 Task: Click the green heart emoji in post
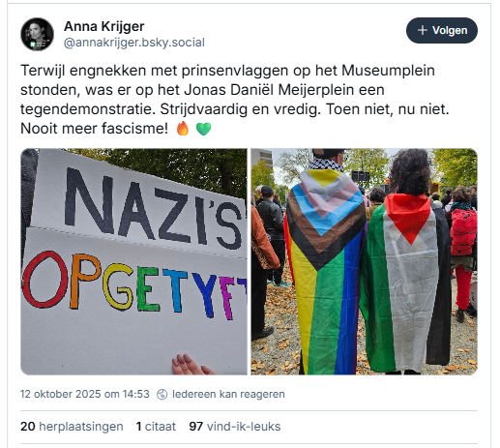tap(203, 129)
